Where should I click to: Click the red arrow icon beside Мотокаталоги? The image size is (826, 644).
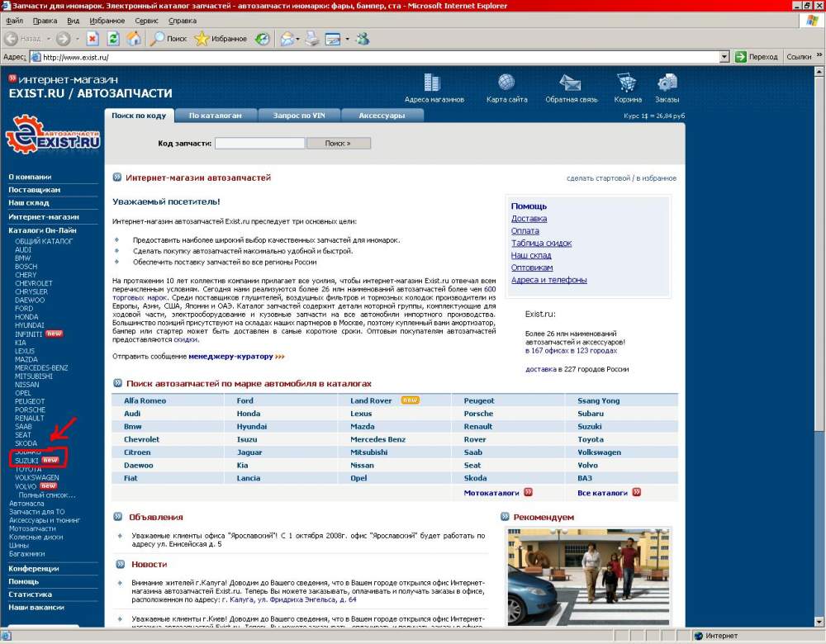528,492
